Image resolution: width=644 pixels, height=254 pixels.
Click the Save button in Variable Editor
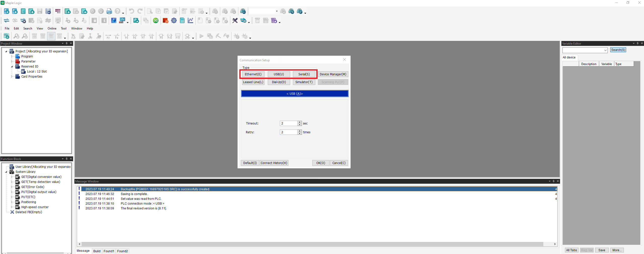point(602,250)
